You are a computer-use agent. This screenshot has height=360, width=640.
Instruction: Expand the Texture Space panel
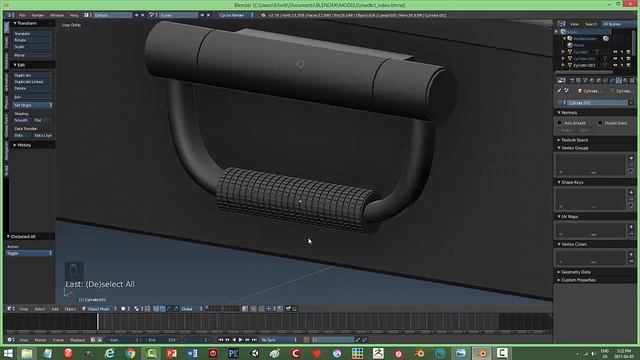coord(575,140)
